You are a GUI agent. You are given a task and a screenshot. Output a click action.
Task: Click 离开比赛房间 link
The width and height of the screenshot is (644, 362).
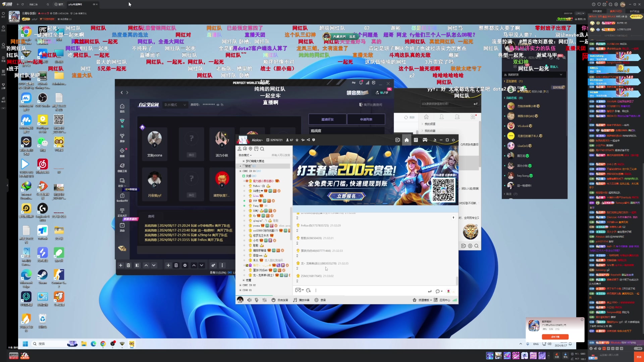point(371,105)
